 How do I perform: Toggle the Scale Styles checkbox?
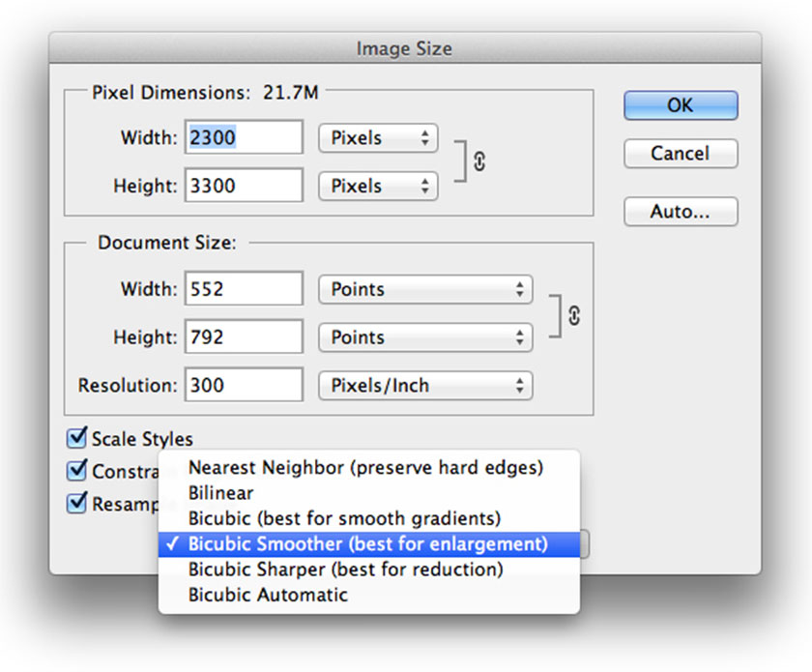tap(76, 439)
